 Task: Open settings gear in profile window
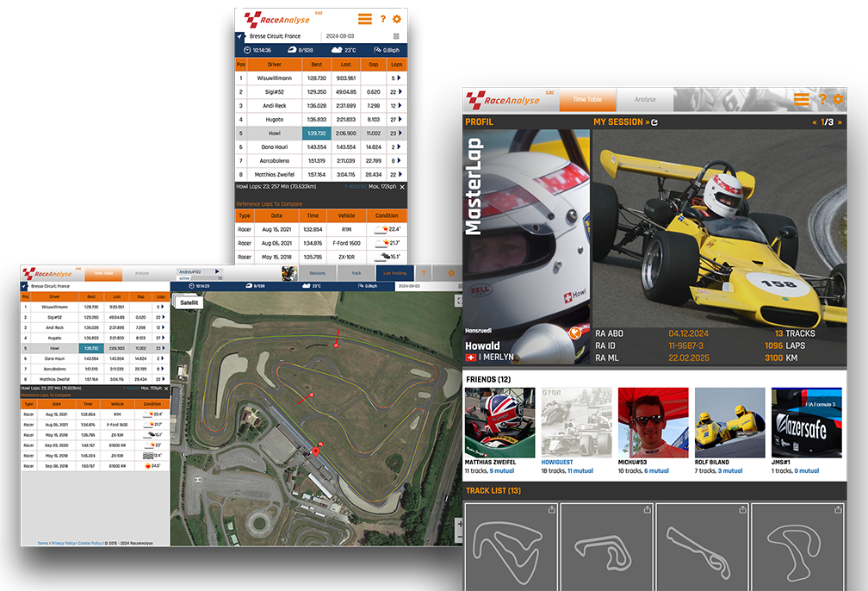(838, 100)
